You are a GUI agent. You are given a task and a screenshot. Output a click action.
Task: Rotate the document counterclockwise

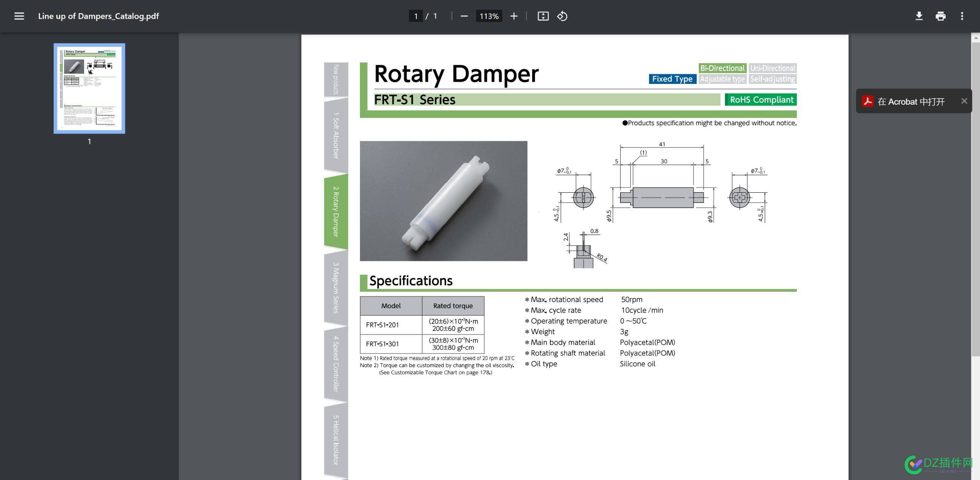coord(562,16)
